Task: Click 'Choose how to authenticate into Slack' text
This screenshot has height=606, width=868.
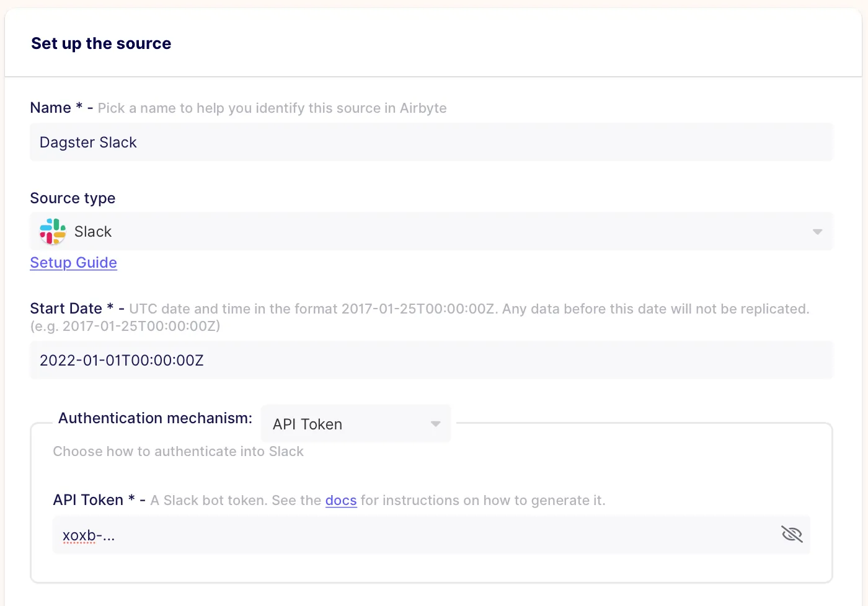Action: pyautogui.click(x=179, y=451)
